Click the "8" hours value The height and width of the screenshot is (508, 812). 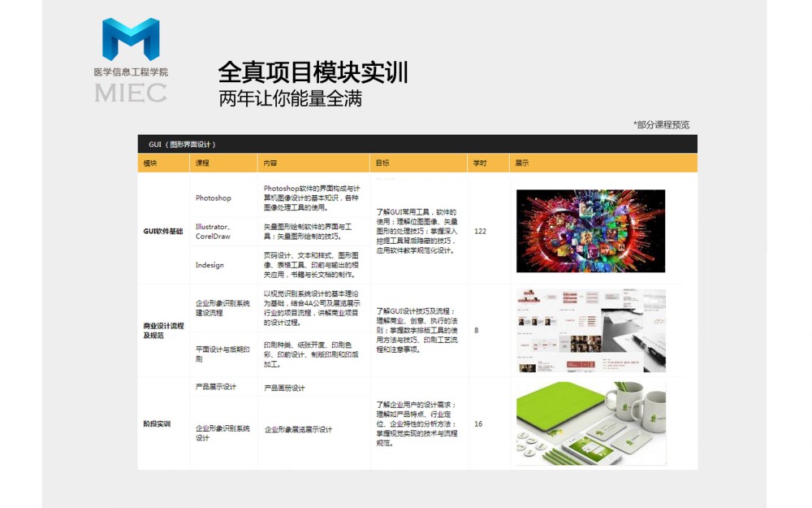pyautogui.click(x=477, y=330)
